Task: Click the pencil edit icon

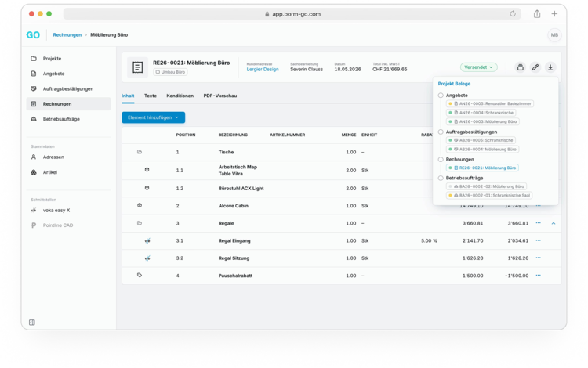Action: coord(535,67)
